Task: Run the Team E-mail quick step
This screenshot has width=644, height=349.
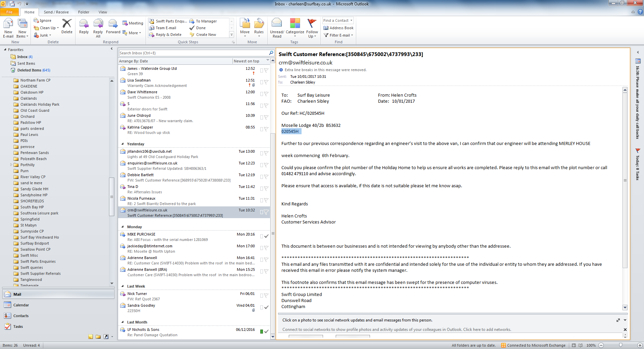Action: click(163, 28)
